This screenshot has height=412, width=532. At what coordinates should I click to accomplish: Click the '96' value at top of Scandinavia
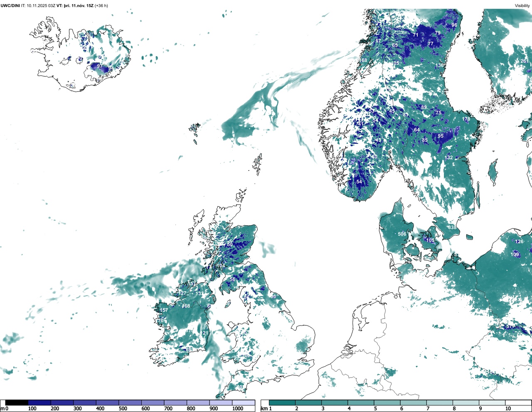point(454,25)
